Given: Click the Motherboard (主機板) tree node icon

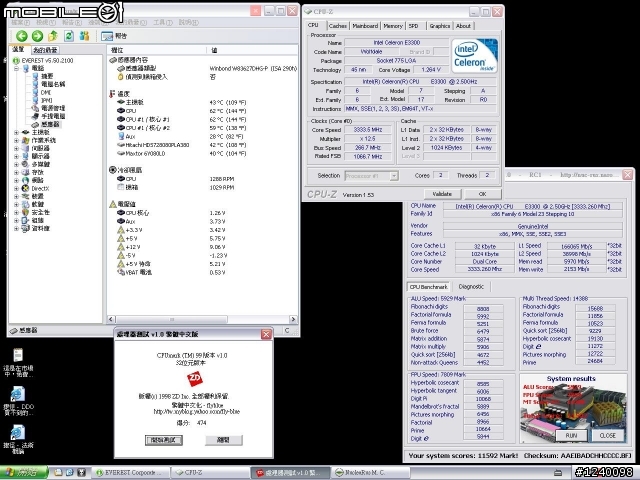Looking at the screenshot, I should pyautogui.click(x=26, y=132).
